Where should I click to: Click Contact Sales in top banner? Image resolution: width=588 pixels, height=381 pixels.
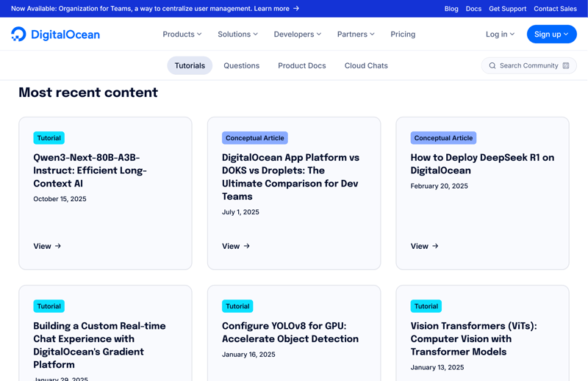555,9
